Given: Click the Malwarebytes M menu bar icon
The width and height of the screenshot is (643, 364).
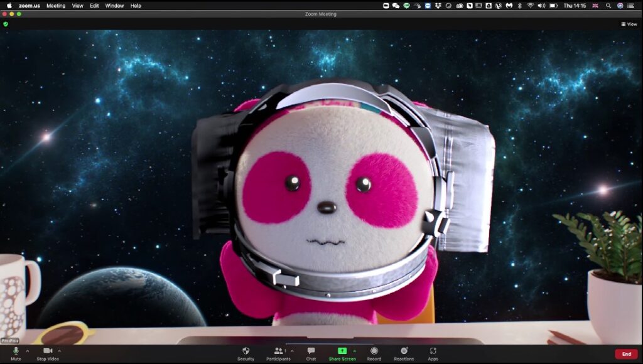Looking at the screenshot, I should coord(509,6).
